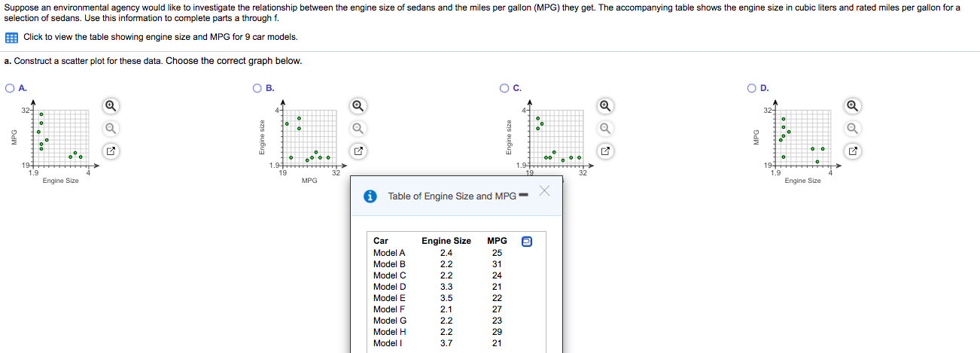This screenshot has width=980, height=353.
Task: Click the 'Model G' row label
Action: pyautogui.click(x=390, y=321)
